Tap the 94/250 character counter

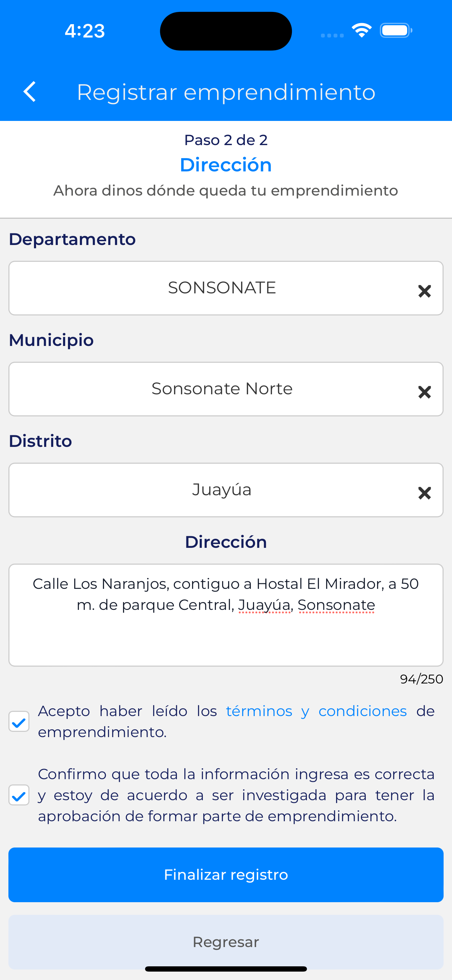(421, 679)
